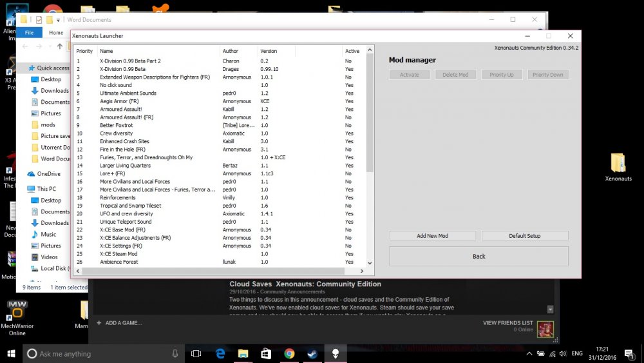The height and width of the screenshot is (363, 644).
Task: Select the Ambience Forest mod
Action: pyautogui.click(x=220, y=262)
